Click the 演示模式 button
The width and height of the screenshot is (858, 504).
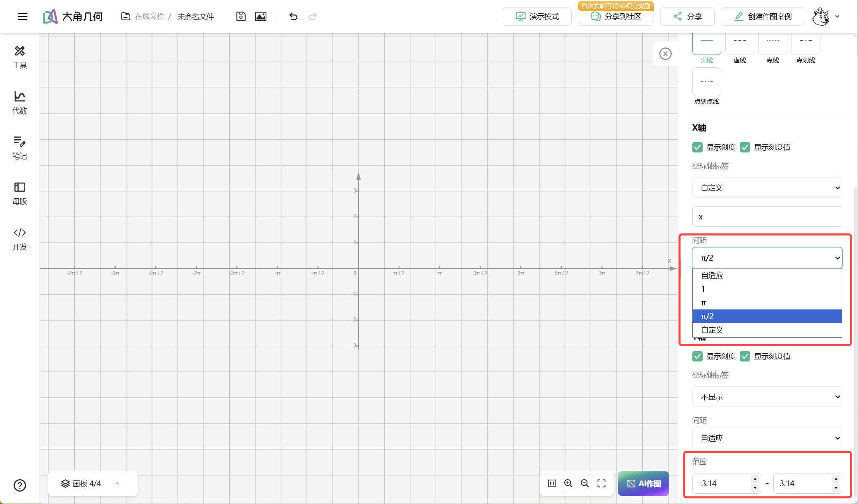(537, 17)
